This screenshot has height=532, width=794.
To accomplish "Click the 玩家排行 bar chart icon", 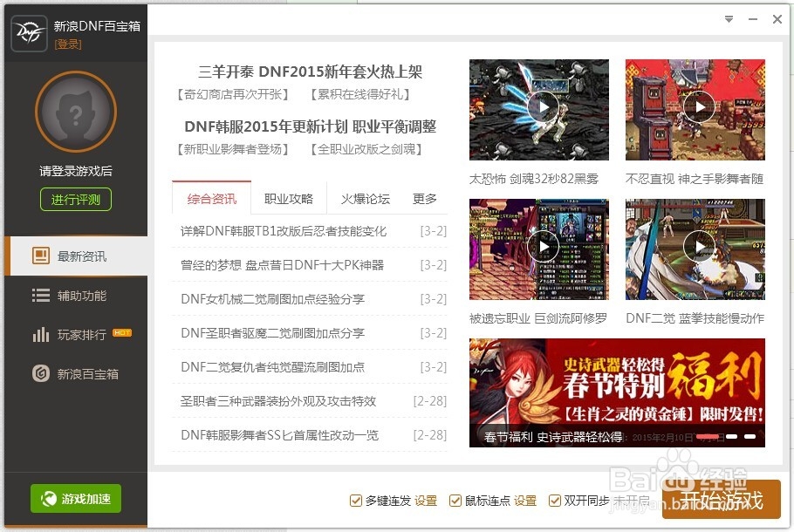I will [40, 335].
